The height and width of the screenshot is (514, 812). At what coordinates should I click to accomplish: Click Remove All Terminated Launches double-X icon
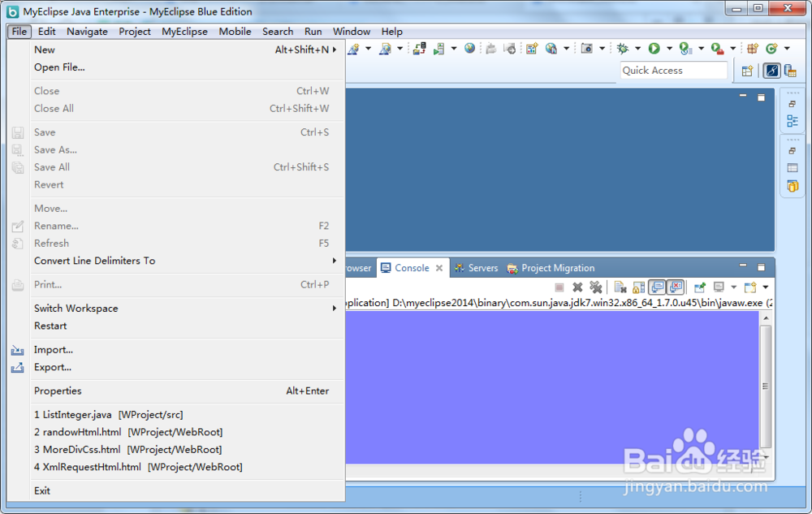tap(596, 287)
